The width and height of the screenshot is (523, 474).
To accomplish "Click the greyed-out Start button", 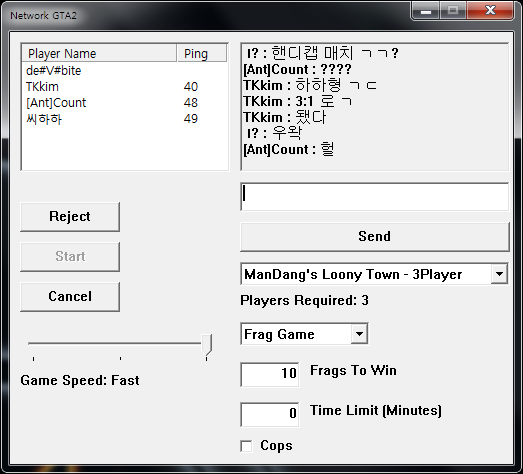I will click(70, 257).
